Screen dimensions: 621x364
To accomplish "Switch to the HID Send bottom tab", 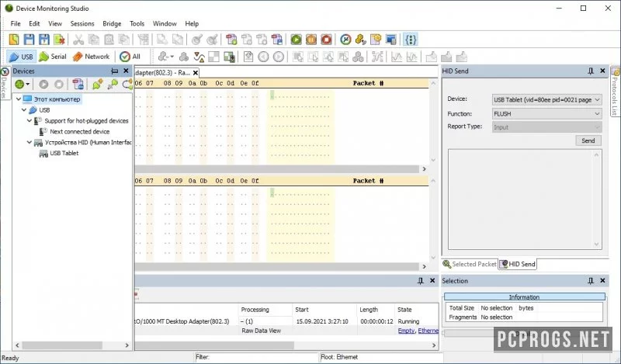I will tap(518, 264).
